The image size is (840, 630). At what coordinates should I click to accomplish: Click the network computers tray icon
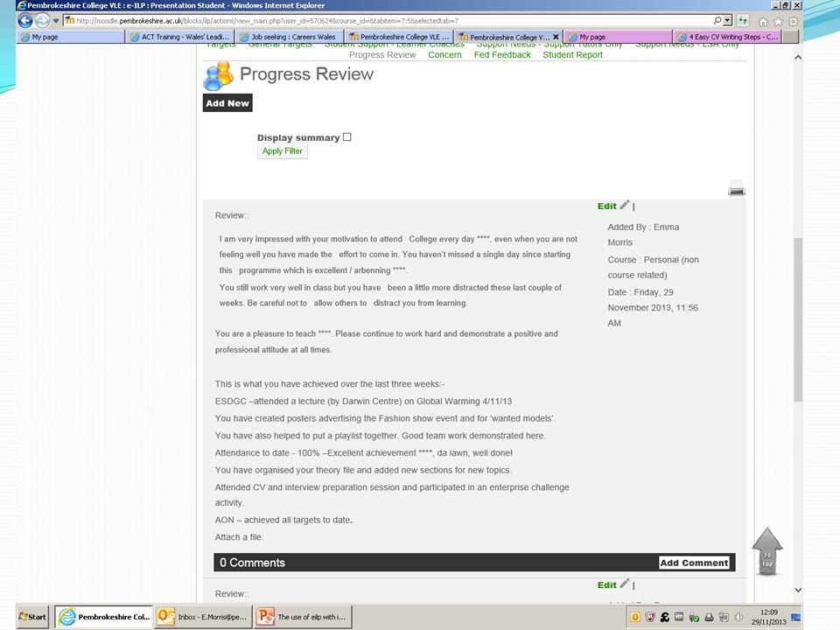point(724,617)
